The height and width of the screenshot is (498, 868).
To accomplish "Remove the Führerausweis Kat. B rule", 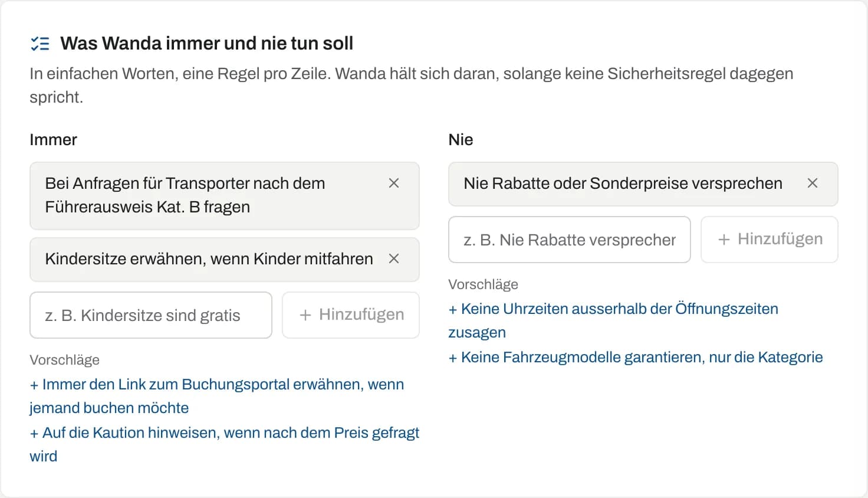I will (394, 184).
